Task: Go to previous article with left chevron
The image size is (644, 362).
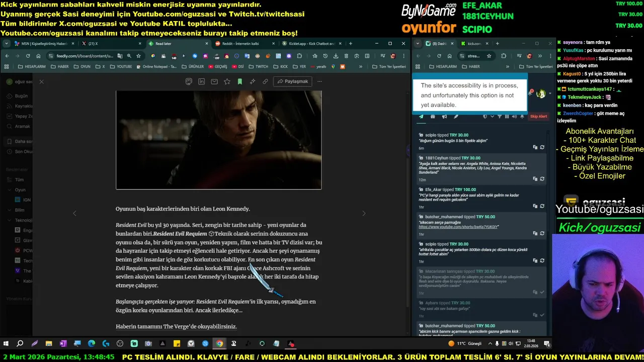Action: coord(74,213)
